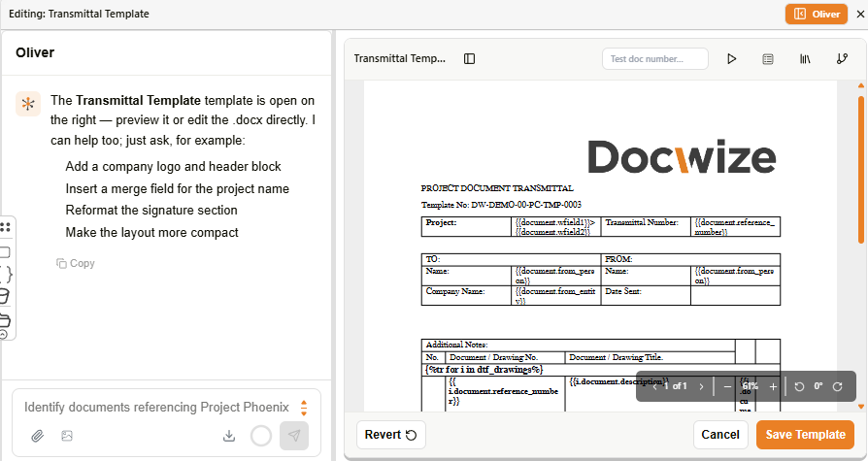The image size is (868, 461).
Task: Click the '61%' zoom level in the preview toolbar
Action: (x=751, y=386)
